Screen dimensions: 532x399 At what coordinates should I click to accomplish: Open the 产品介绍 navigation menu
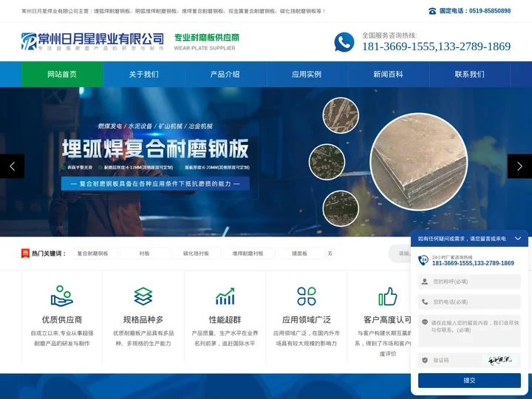click(x=225, y=75)
